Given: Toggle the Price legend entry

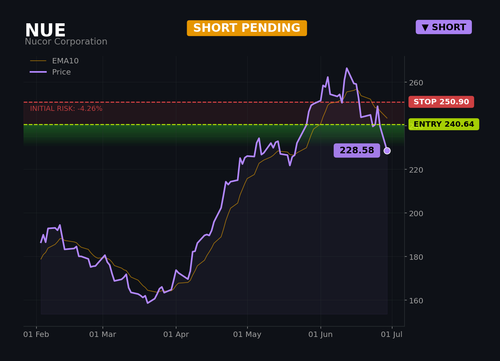Looking at the screenshot, I should pyautogui.click(x=50, y=72).
